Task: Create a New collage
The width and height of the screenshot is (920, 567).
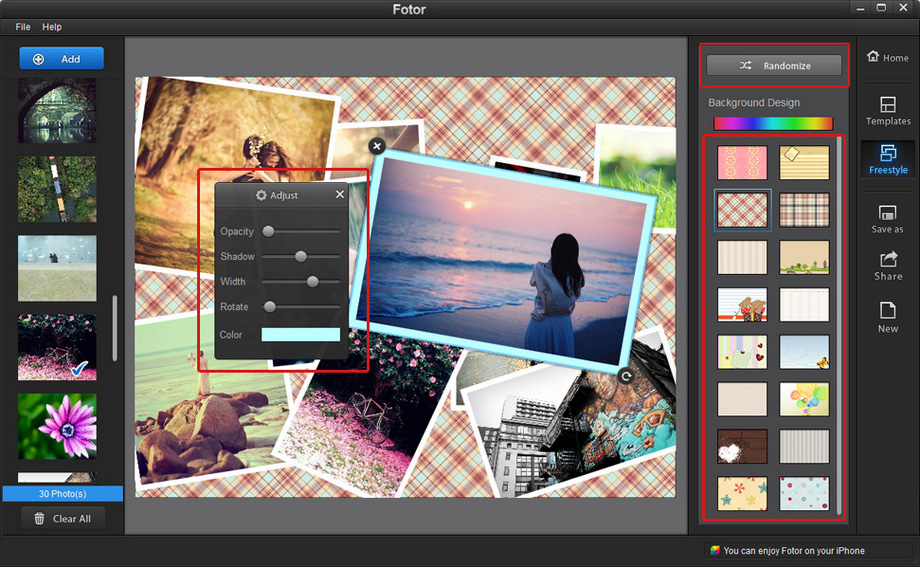Action: 888,317
